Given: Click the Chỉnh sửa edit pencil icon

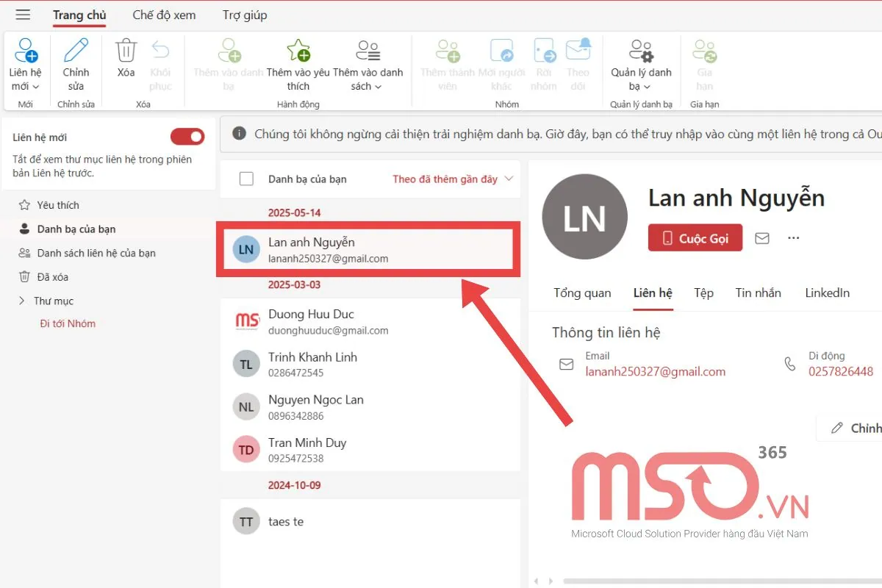Looking at the screenshot, I should 76,50.
